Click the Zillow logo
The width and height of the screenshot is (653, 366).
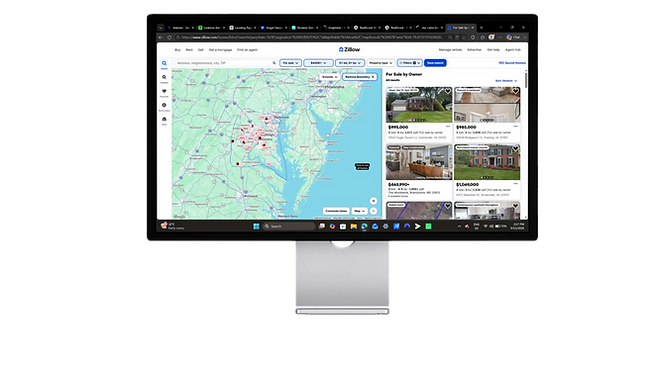coord(349,50)
